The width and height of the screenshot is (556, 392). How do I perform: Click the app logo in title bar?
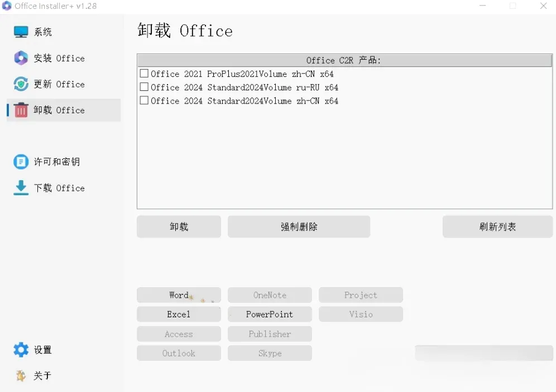tap(7, 6)
